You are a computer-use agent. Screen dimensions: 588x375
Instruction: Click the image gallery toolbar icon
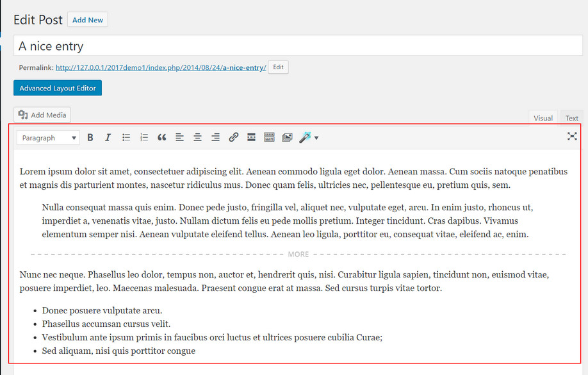click(x=287, y=137)
